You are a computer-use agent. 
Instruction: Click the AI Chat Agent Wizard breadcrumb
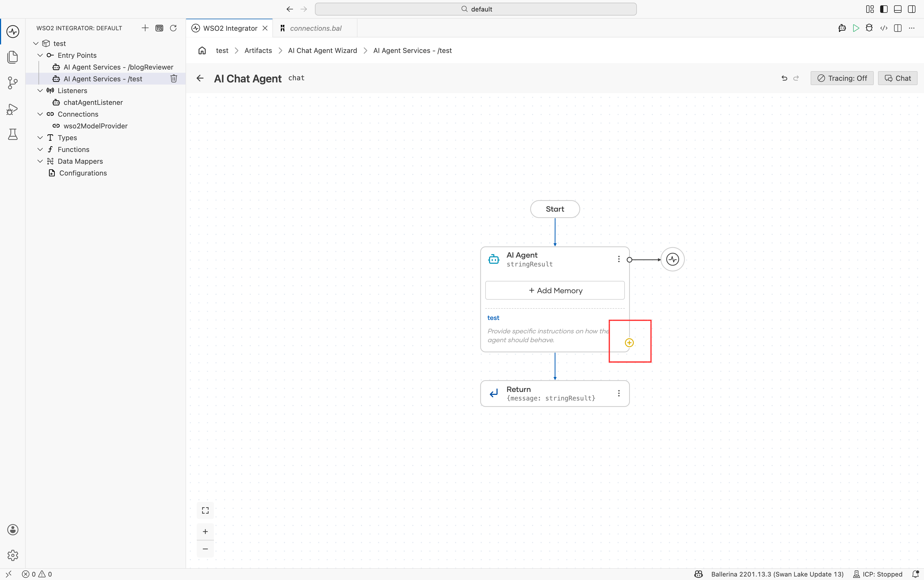pyautogui.click(x=322, y=51)
